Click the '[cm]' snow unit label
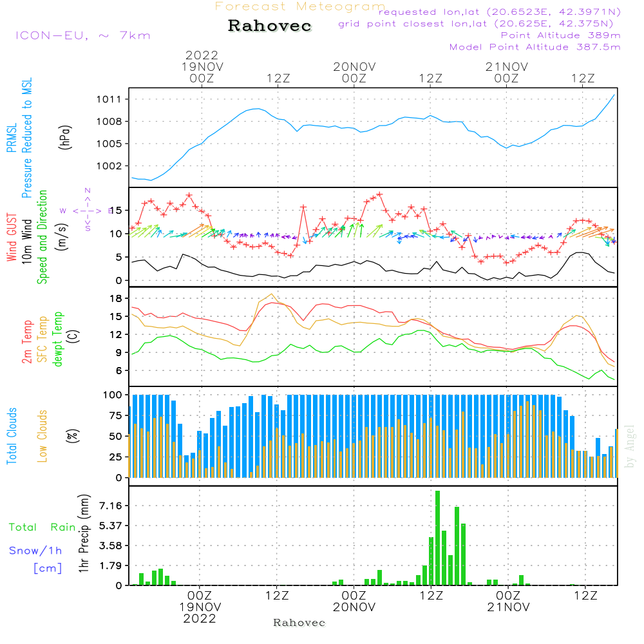This screenshot has height=644, width=644. (x=48, y=569)
